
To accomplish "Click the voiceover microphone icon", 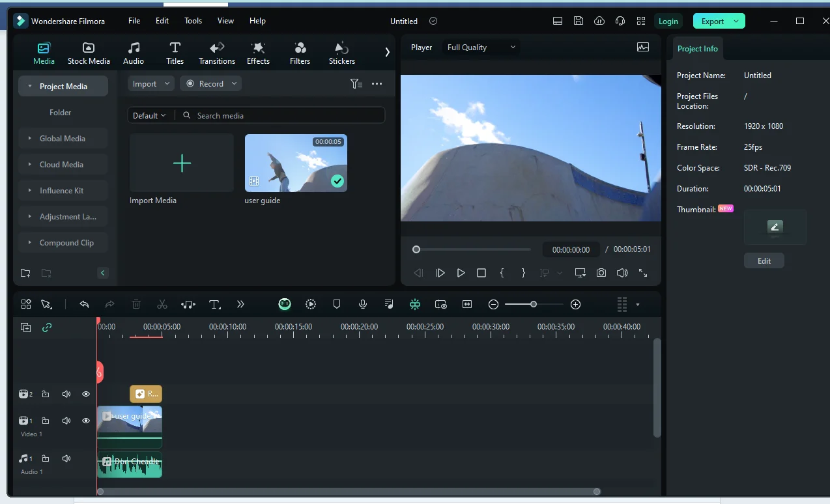I will (363, 304).
